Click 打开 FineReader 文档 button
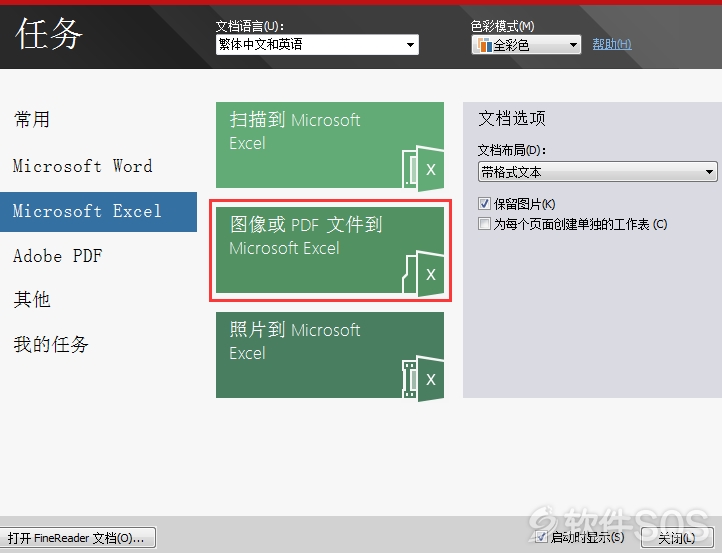Image resolution: width=722 pixels, height=553 pixels. click(x=76, y=538)
